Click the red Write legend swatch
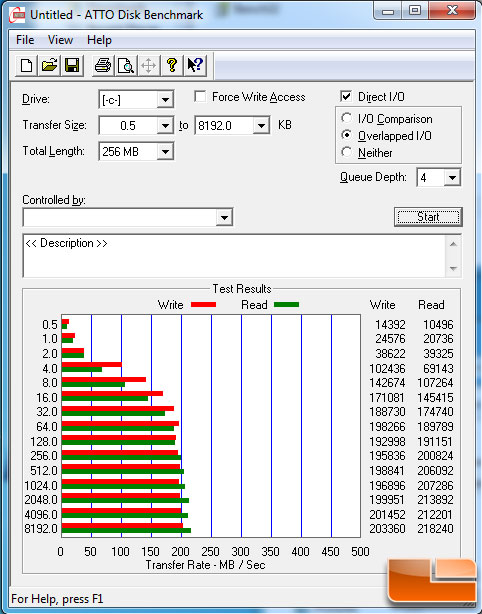The image size is (482, 614). (x=203, y=305)
